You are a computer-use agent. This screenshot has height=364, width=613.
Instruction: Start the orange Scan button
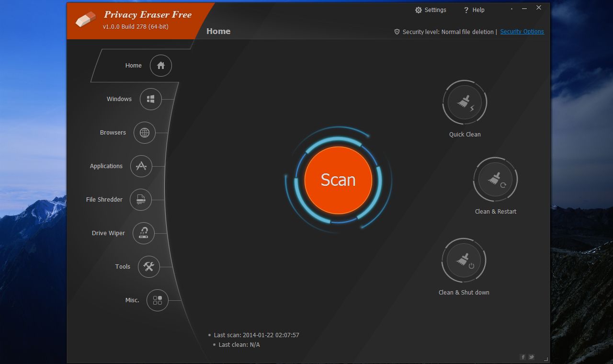[x=338, y=180]
